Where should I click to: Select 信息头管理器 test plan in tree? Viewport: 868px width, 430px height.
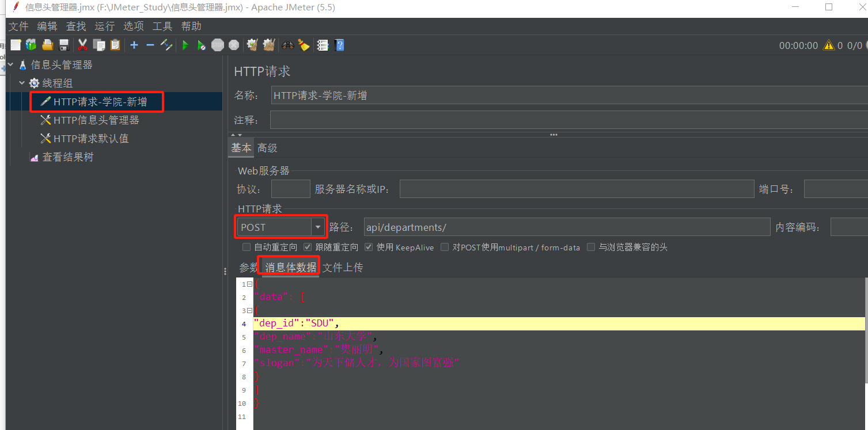(x=61, y=64)
